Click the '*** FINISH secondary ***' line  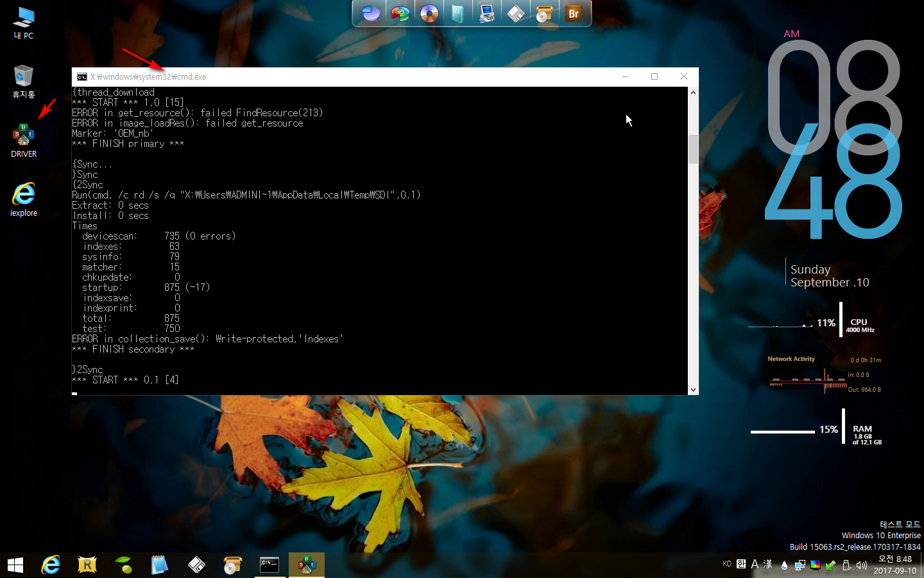point(133,349)
